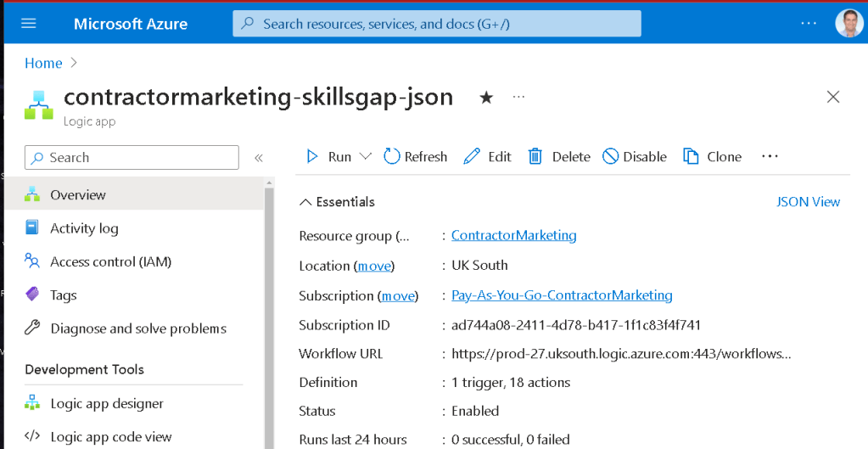The width and height of the screenshot is (868, 449).
Task: Select the Workflow URL value
Action: [621, 354]
